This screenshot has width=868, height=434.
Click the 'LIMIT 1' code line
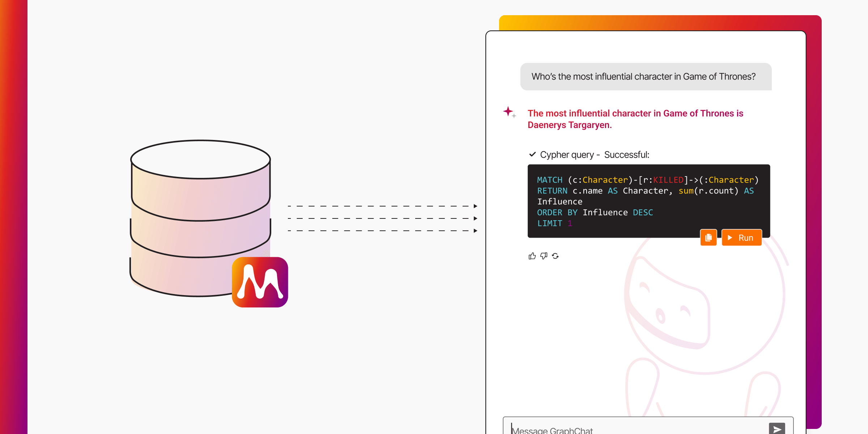pos(555,223)
